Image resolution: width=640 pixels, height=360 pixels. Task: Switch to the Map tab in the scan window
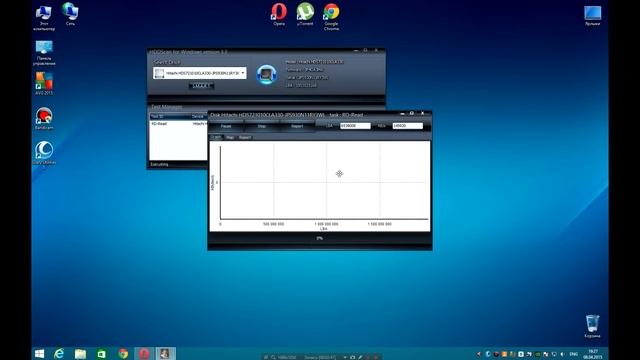coord(230,138)
